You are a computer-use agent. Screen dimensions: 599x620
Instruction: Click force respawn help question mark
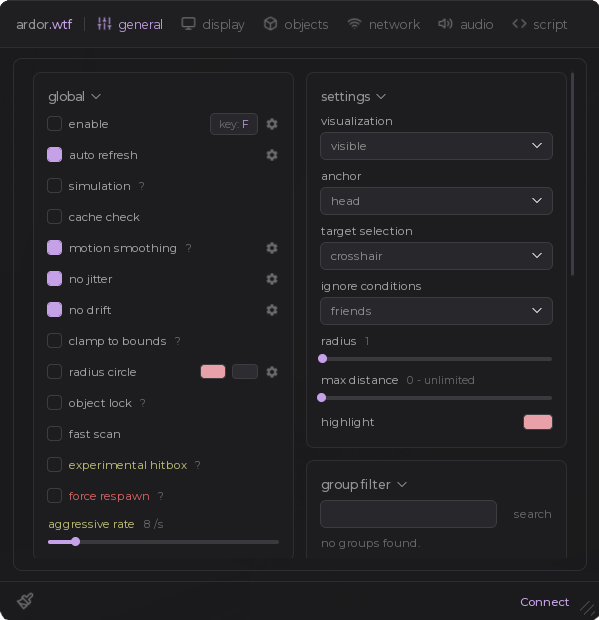click(161, 496)
